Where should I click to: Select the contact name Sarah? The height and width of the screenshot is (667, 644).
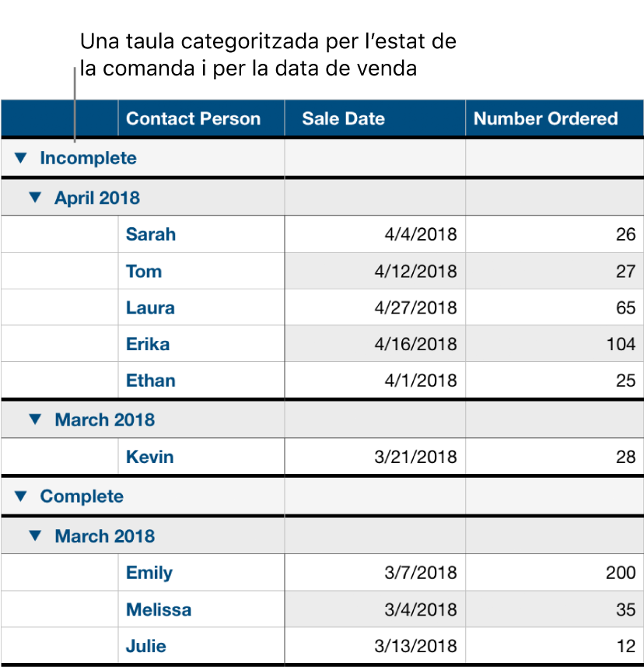click(x=150, y=234)
